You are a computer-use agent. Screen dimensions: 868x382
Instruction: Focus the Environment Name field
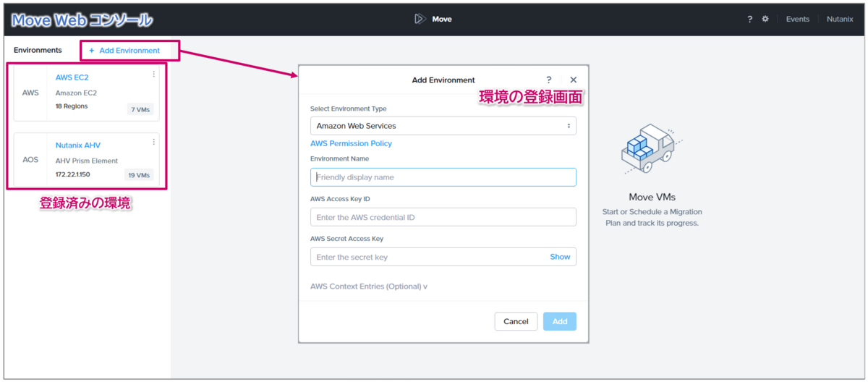(x=443, y=177)
